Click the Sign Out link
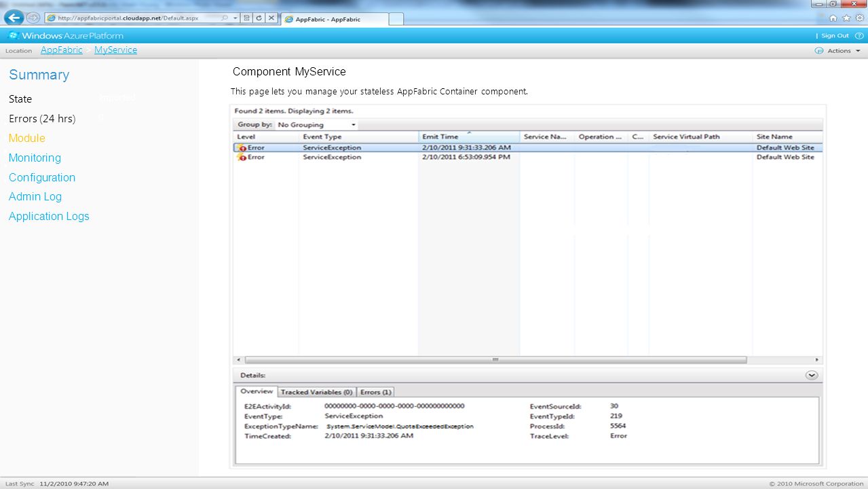The width and height of the screenshot is (868, 489). [835, 35]
